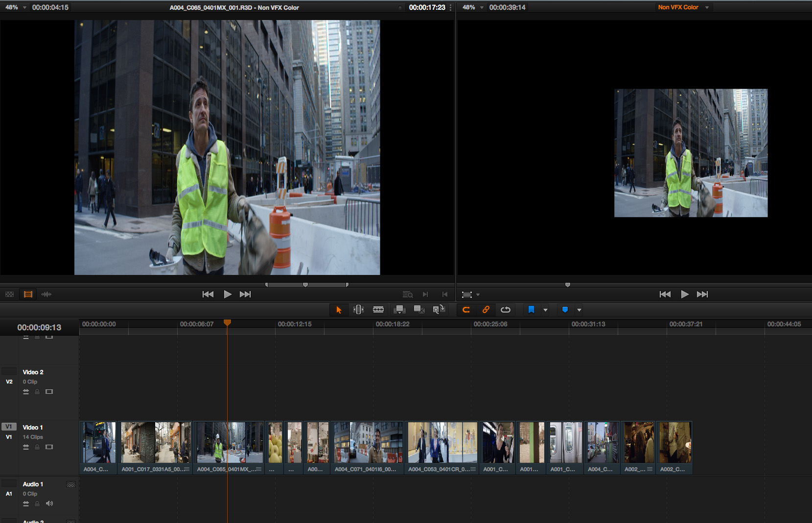Click timeline viewer timecode 00:00:39:14
This screenshot has width=812, height=523.
point(508,8)
